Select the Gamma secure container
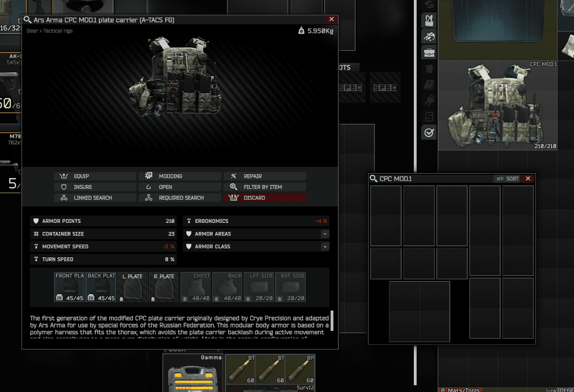 tap(193, 373)
